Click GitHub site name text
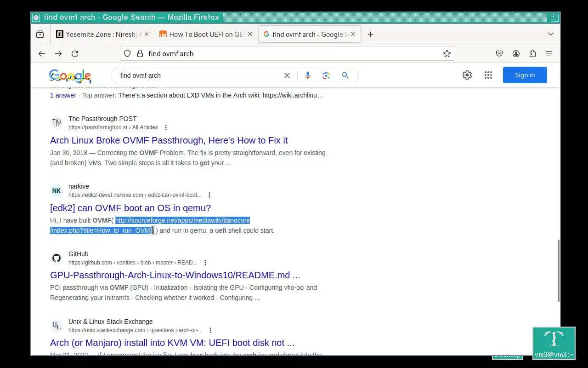 79,254
